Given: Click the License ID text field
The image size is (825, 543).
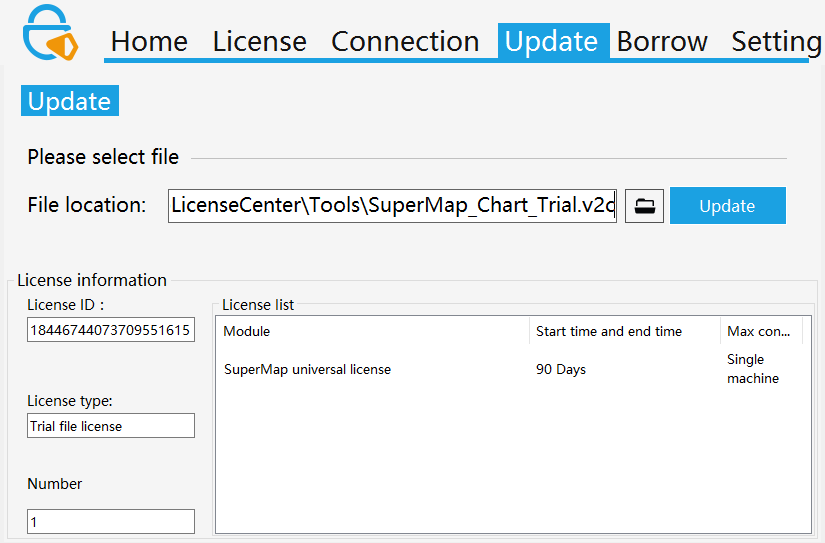Looking at the screenshot, I should click(110, 331).
